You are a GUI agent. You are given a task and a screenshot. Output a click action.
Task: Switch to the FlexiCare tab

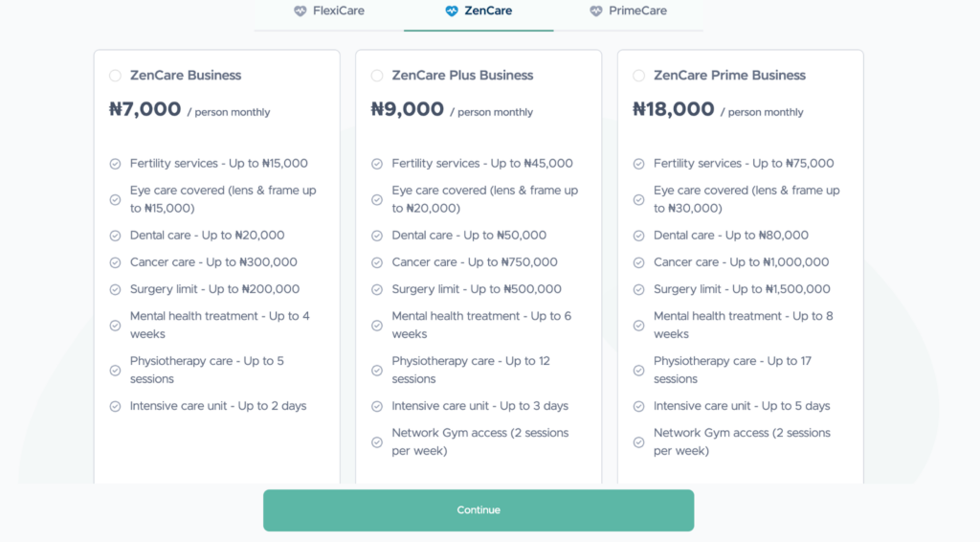pos(329,11)
